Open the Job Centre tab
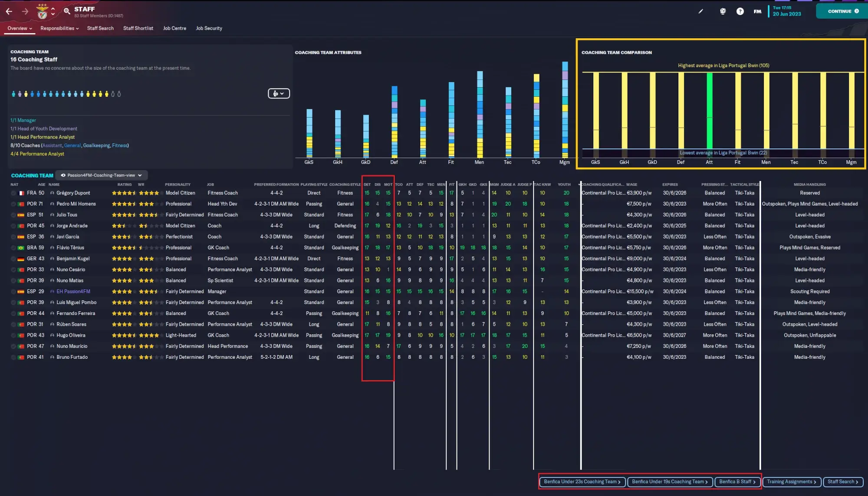Screen dimensions: 868x496 click(174, 28)
